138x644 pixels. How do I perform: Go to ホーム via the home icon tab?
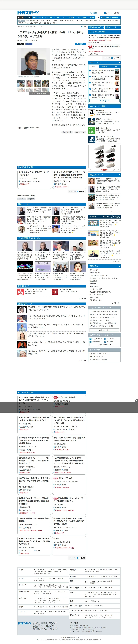(21, 17)
